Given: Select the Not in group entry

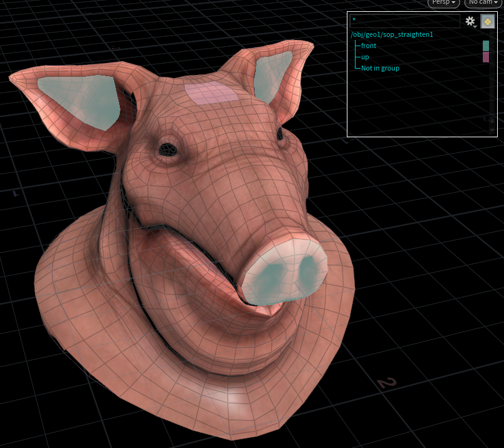Looking at the screenshot, I should 380,68.
